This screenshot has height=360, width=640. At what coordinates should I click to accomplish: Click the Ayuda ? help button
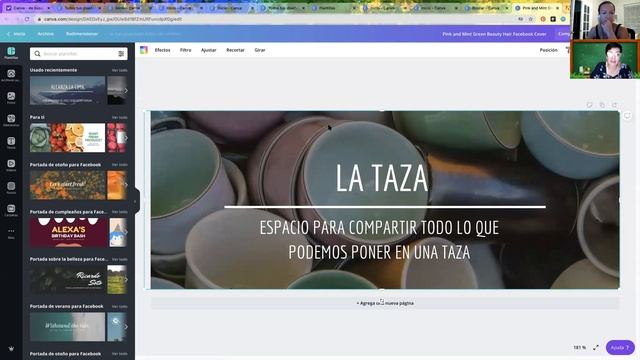(620, 347)
